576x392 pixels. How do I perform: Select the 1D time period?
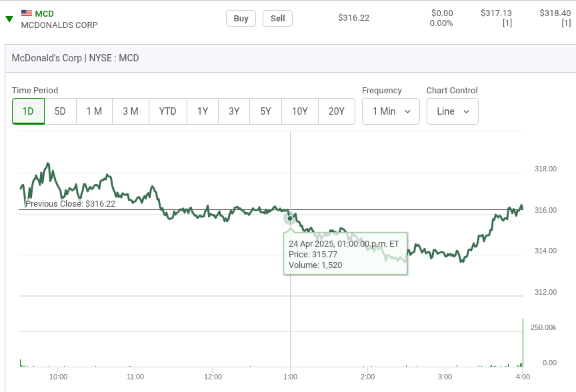28,111
